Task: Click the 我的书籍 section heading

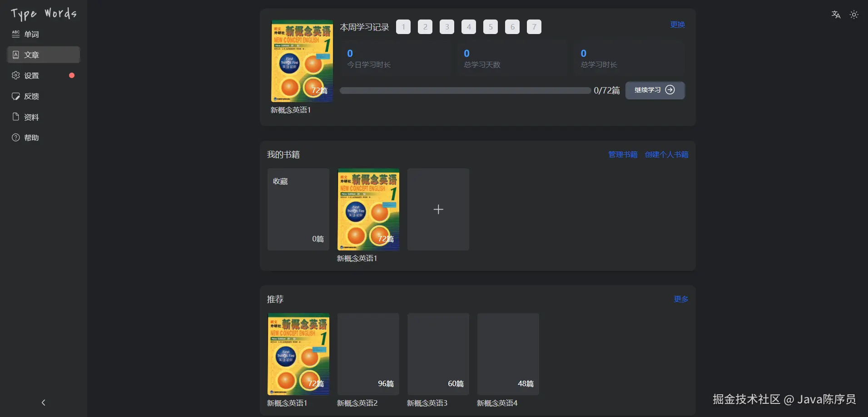Action: (283, 155)
